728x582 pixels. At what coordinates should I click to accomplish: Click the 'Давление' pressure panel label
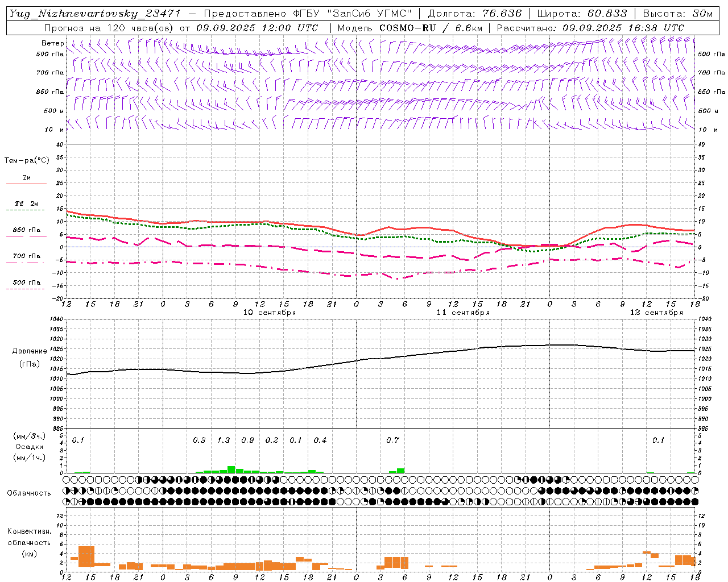(30, 351)
